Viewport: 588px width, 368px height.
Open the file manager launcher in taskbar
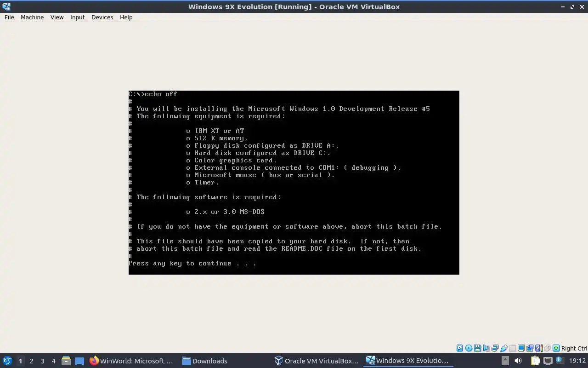pos(66,361)
